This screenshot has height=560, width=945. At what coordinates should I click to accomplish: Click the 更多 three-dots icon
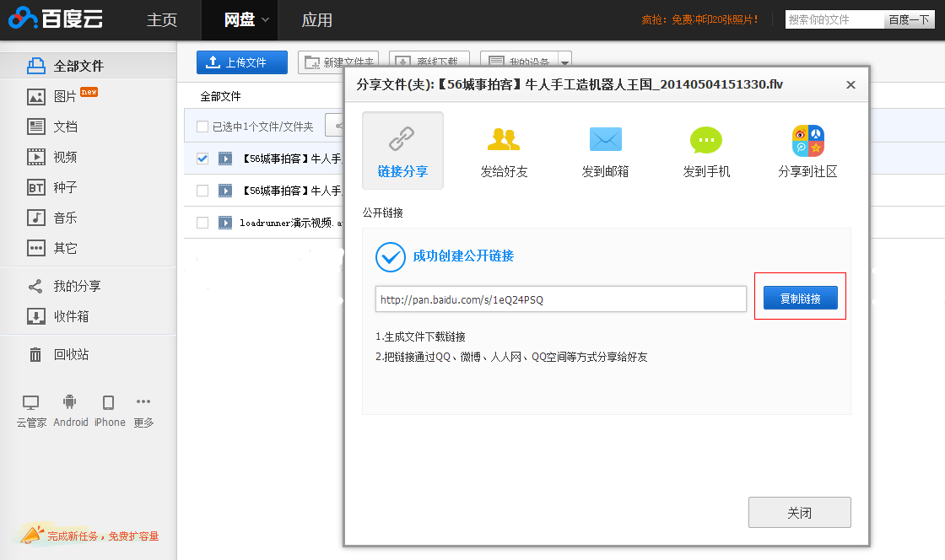[143, 402]
